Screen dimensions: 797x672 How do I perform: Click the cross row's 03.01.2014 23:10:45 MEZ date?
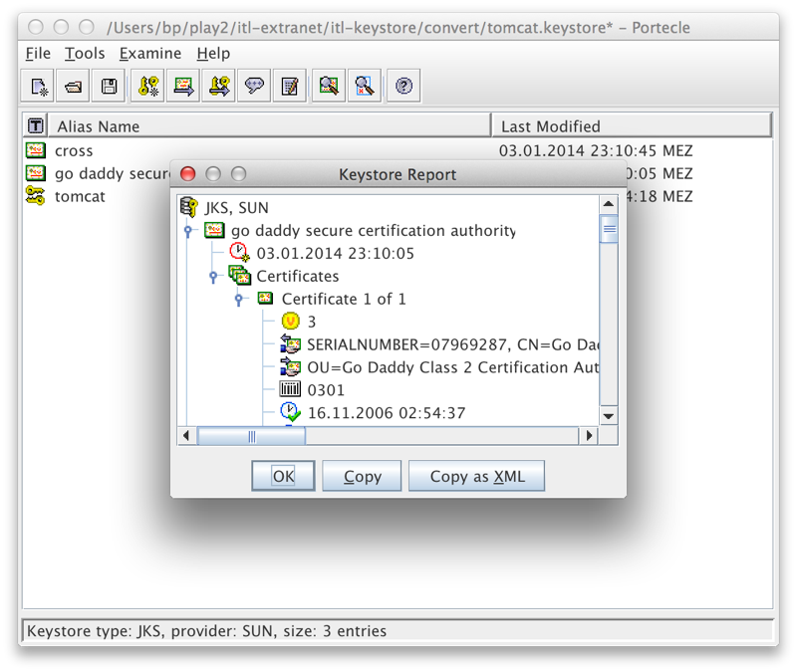[x=596, y=151]
